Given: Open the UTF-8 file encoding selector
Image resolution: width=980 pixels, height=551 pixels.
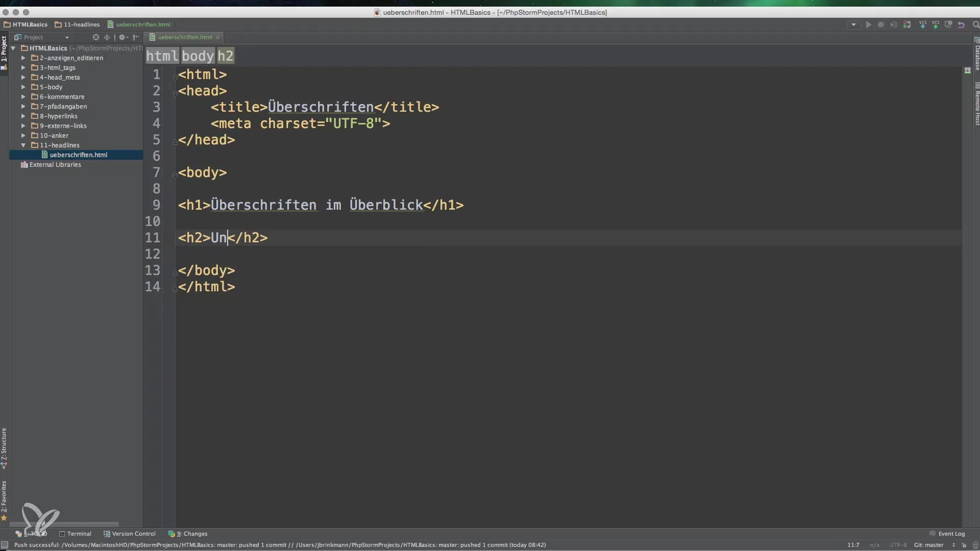Looking at the screenshot, I should coord(898,545).
